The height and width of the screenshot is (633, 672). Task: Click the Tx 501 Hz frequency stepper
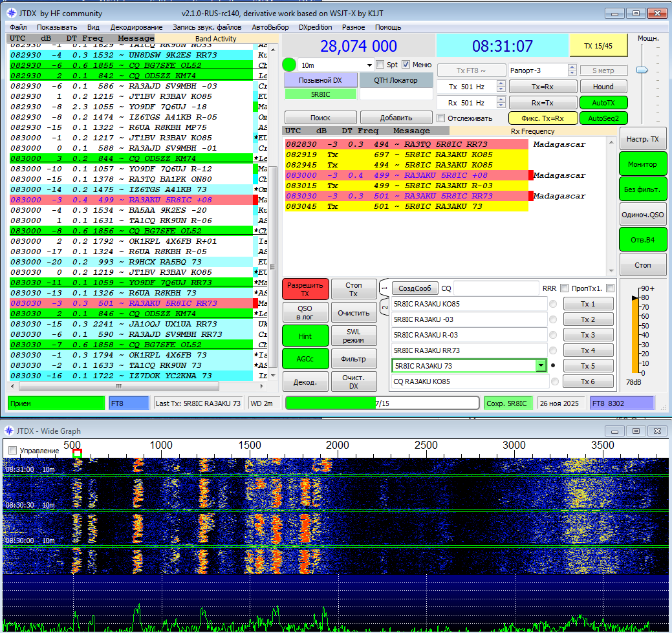coord(501,86)
